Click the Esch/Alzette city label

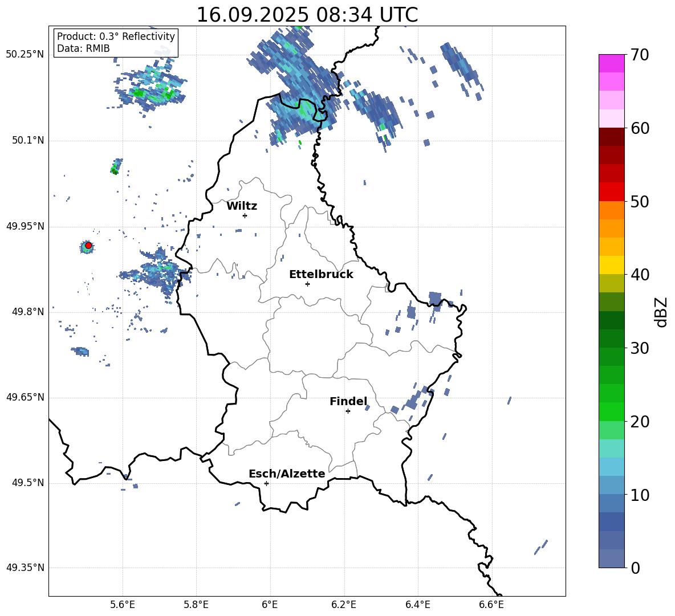(x=287, y=474)
